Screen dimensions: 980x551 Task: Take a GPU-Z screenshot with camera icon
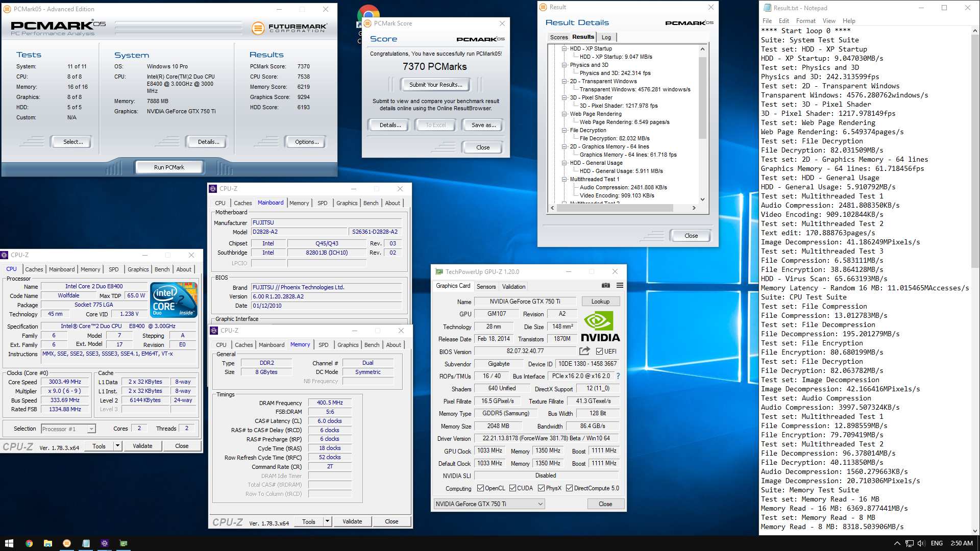coord(606,286)
